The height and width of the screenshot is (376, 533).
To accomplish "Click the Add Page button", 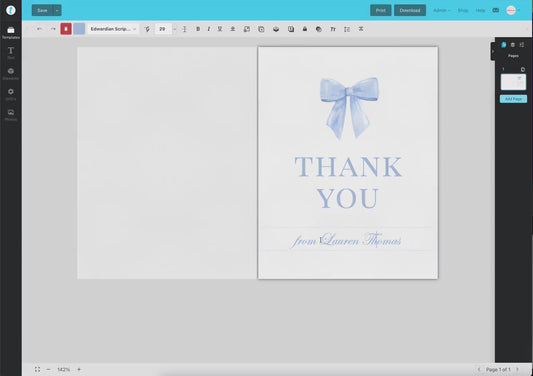I will 513,99.
